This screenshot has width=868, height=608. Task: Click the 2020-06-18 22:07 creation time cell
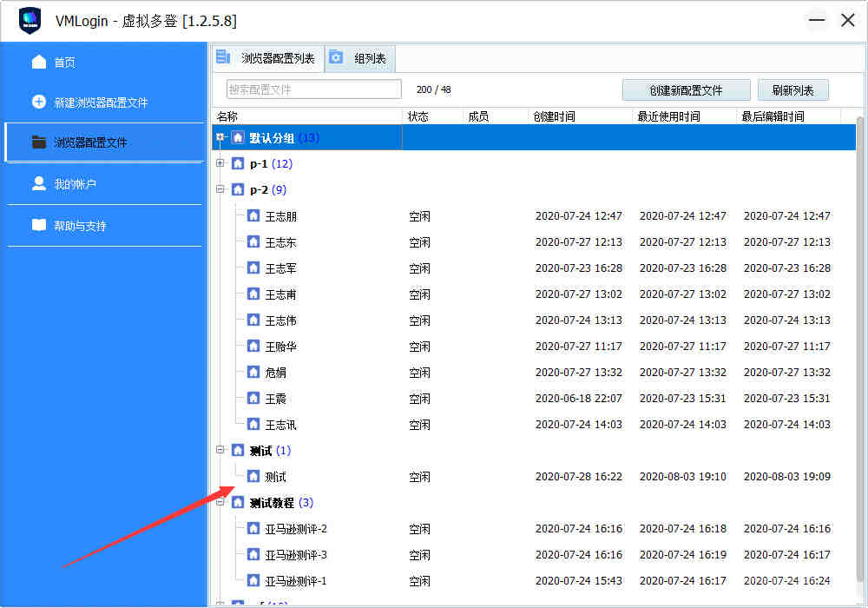point(578,398)
